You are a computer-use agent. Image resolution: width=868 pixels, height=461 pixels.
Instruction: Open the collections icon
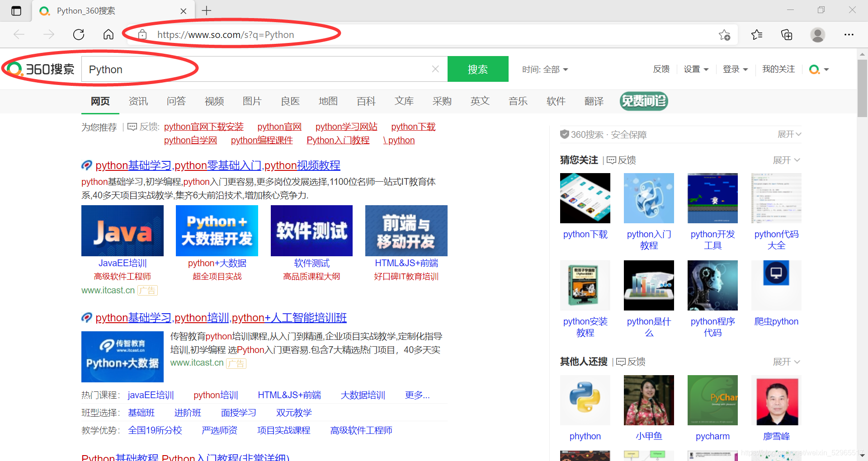pyautogui.click(x=787, y=34)
